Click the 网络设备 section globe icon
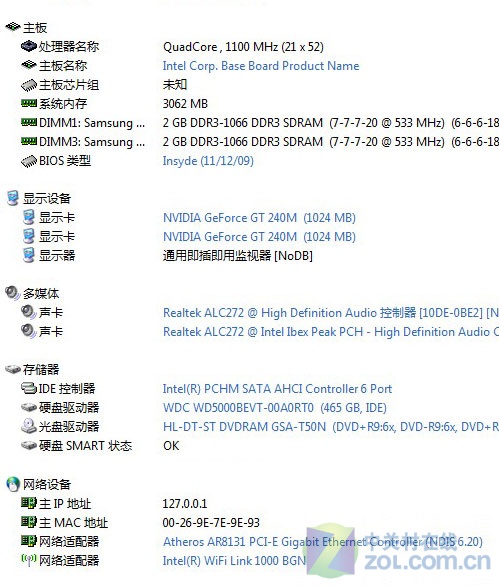This screenshot has height=586, width=499. (13, 484)
